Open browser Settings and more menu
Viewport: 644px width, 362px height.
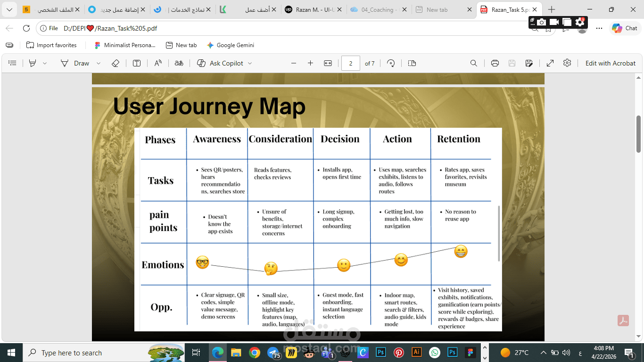(599, 28)
